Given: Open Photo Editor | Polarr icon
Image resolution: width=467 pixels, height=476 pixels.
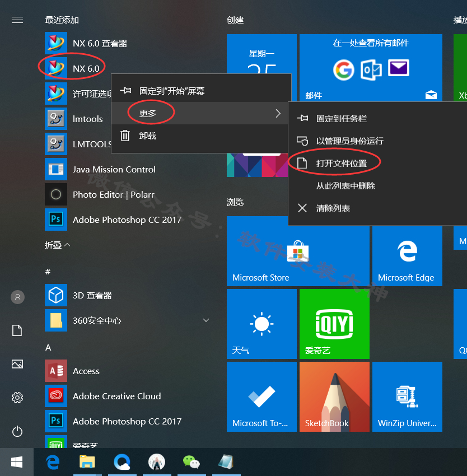Looking at the screenshot, I should point(56,194).
